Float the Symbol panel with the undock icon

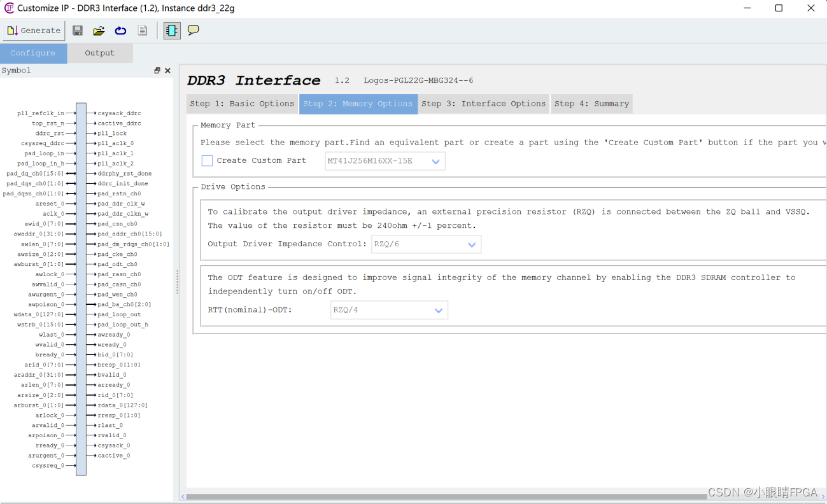point(157,71)
